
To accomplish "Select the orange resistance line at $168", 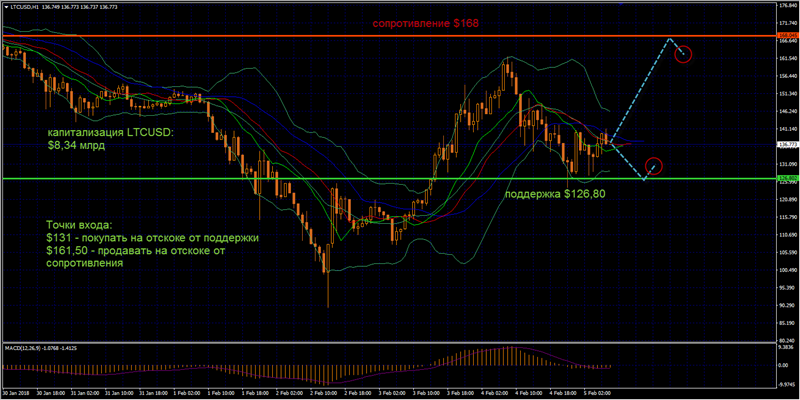I will (x=300, y=35).
